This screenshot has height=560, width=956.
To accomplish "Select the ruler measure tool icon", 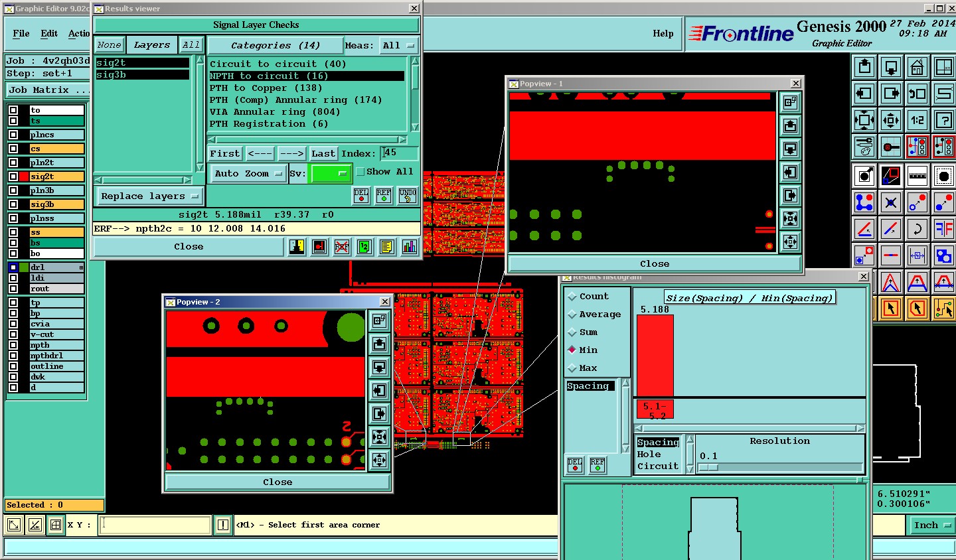I will coord(917,176).
